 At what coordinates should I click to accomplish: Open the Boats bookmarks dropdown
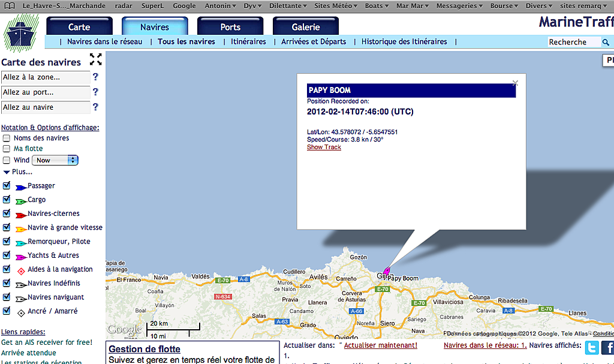tap(377, 6)
